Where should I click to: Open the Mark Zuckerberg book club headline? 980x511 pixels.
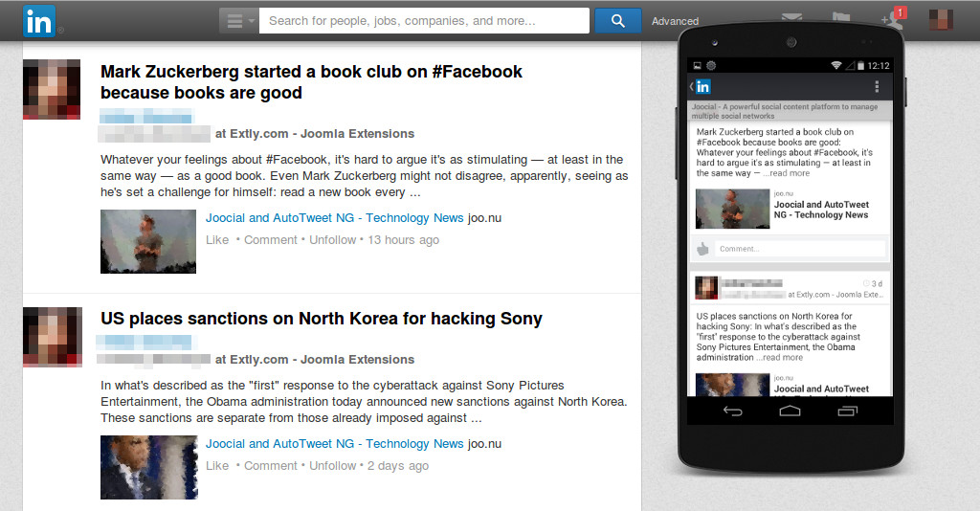tap(311, 82)
